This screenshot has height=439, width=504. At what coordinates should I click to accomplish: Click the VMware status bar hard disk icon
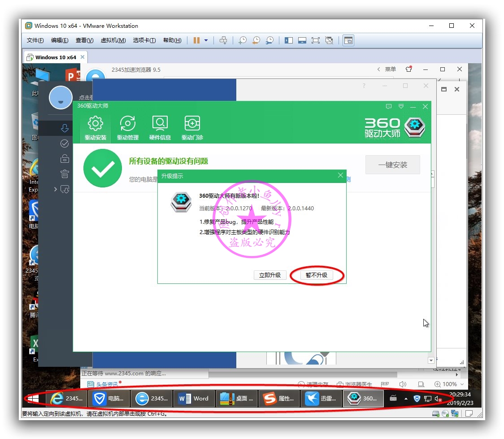tap(436, 413)
